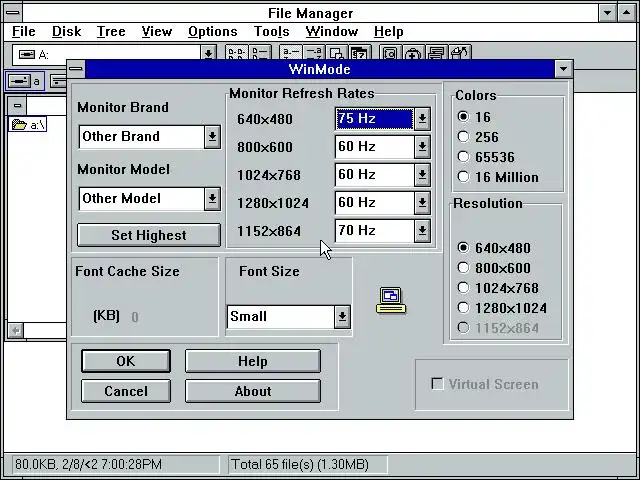
Task: Choose 1280x1024 resolution radio button
Action: pos(463,308)
